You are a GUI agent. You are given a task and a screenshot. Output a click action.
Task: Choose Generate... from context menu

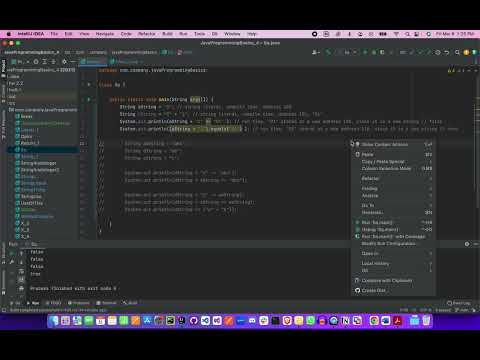tap(393, 213)
